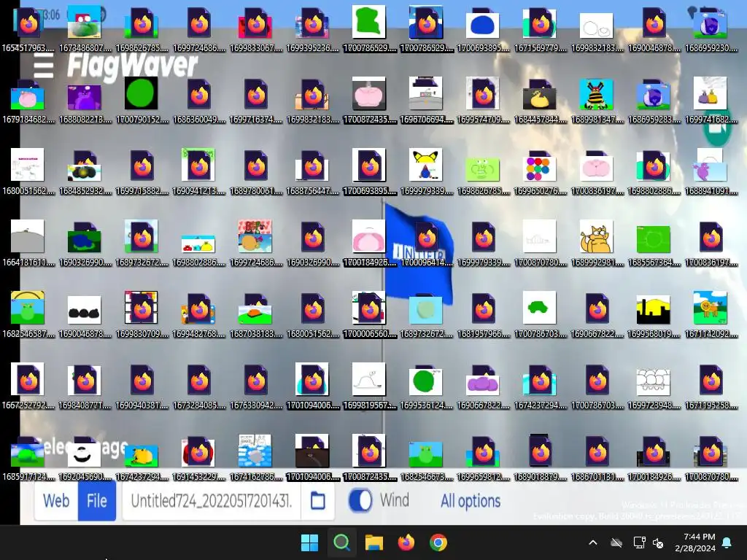
Task: Click the browse file folder icon
Action: coord(318,500)
